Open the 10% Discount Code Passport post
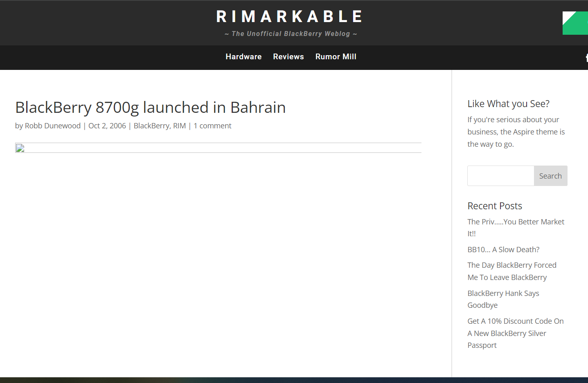The height and width of the screenshot is (383, 588). pyautogui.click(x=515, y=321)
